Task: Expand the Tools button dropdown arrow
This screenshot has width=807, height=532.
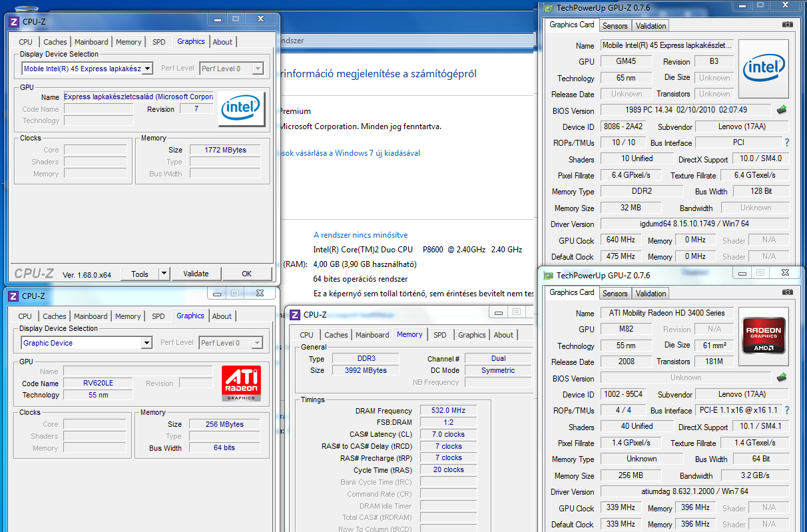Action: [x=164, y=274]
